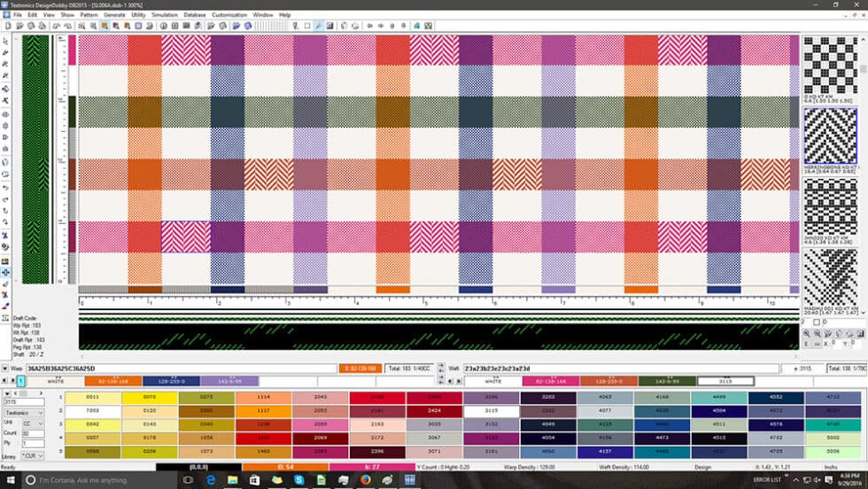Click the Windows Start button
Image resolution: width=868 pixels, height=489 pixels.
tap(9, 479)
